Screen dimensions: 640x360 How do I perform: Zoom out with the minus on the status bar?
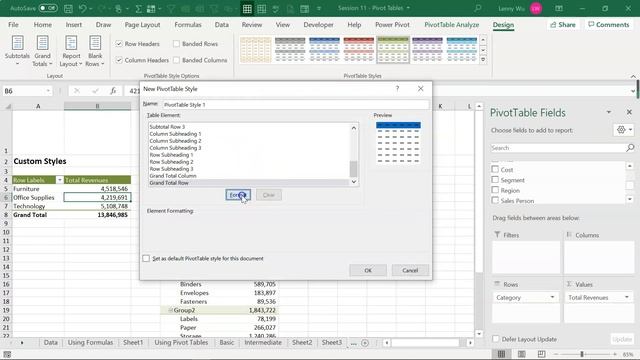tap(556, 354)
